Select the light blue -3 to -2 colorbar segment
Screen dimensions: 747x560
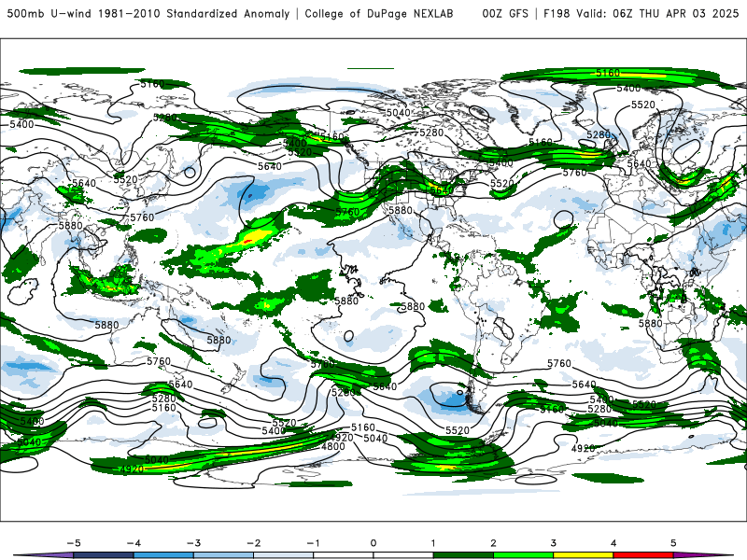pyautogui.click(x=223, y=555)
